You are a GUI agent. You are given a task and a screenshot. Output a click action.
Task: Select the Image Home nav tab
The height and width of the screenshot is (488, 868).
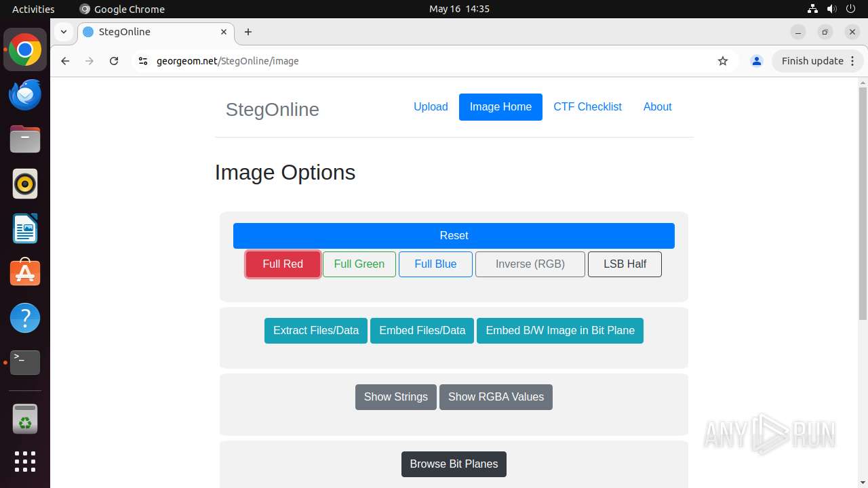pos(500,107)
